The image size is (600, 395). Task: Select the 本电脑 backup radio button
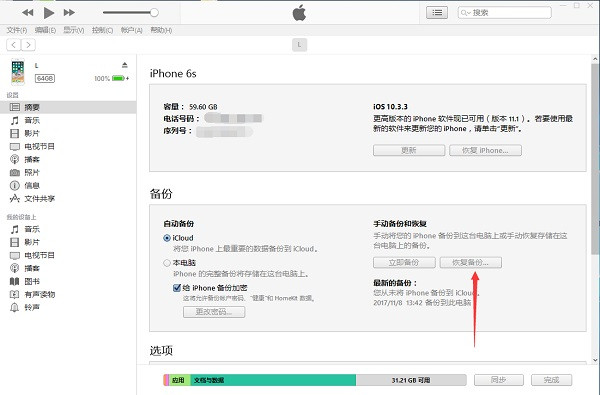point(167,263)
